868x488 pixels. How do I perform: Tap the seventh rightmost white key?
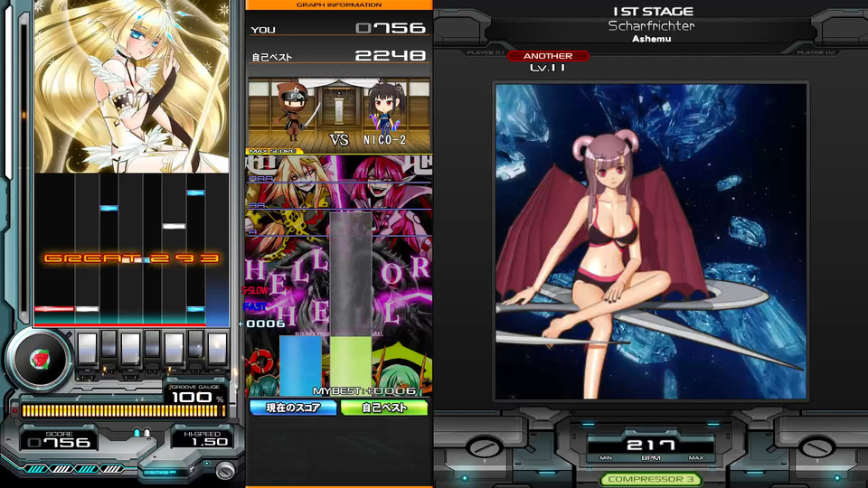tap(217, 349)
